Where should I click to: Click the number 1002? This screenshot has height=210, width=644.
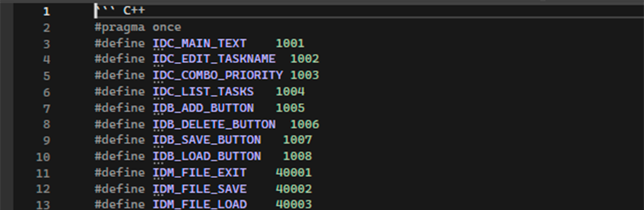pos(304,59)
